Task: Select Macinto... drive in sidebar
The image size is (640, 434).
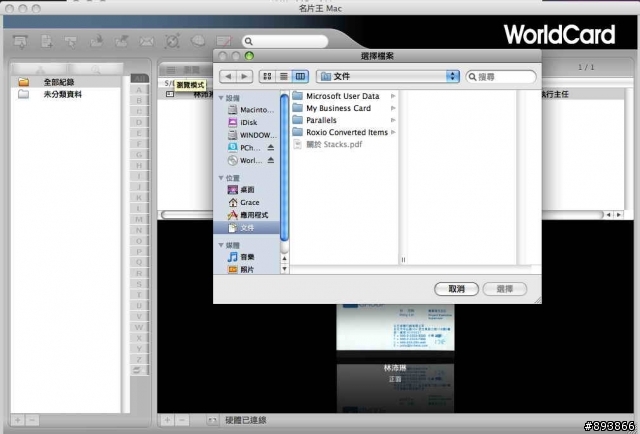Action: [x=252, y=110]
